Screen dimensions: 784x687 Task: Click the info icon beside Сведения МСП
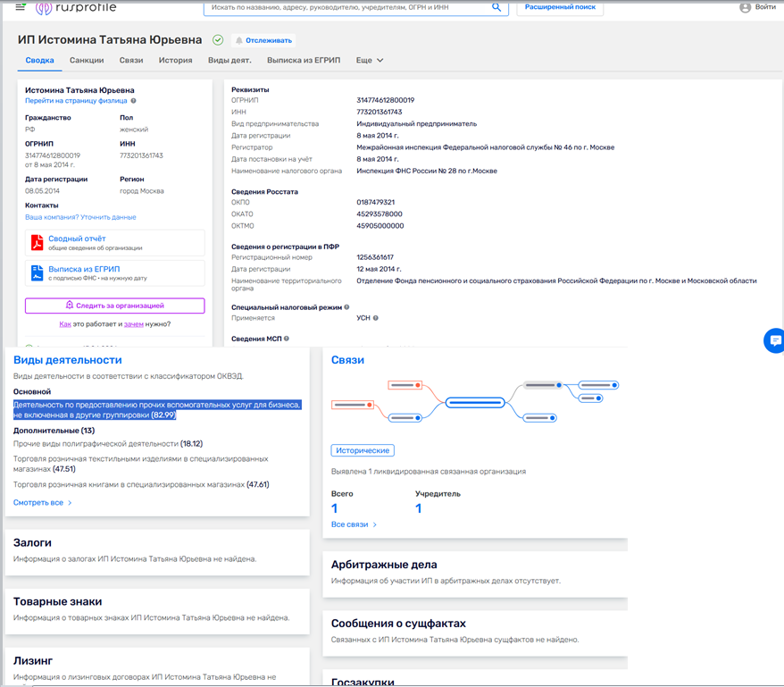pos(287,339)
